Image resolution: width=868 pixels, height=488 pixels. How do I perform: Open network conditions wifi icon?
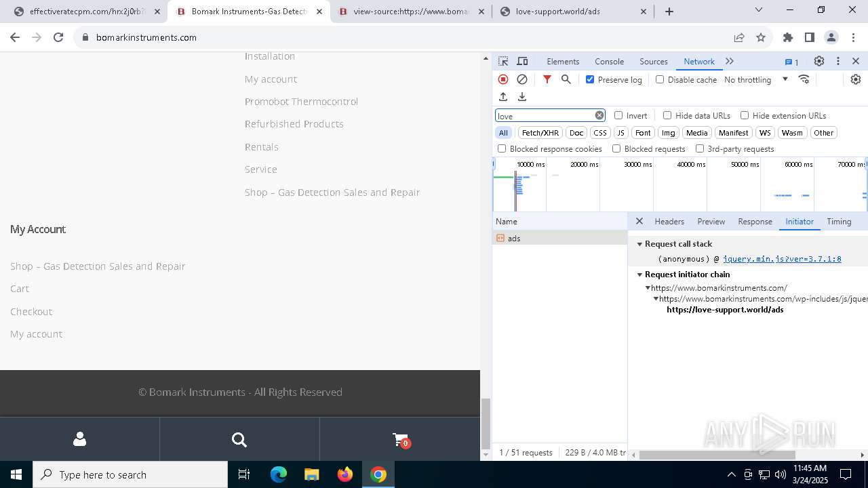(804, 79)
